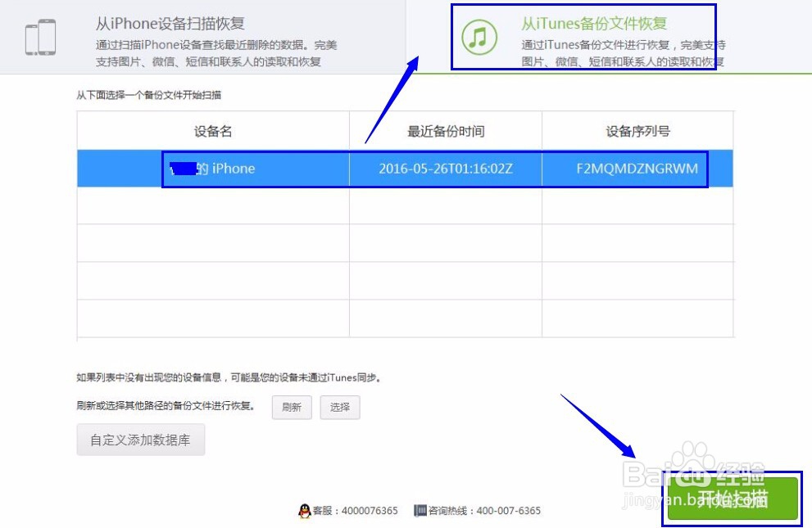This screenshot has width=812, height=528.
Task: Click 自定义添加数据库 button
Action: point(140,440)
